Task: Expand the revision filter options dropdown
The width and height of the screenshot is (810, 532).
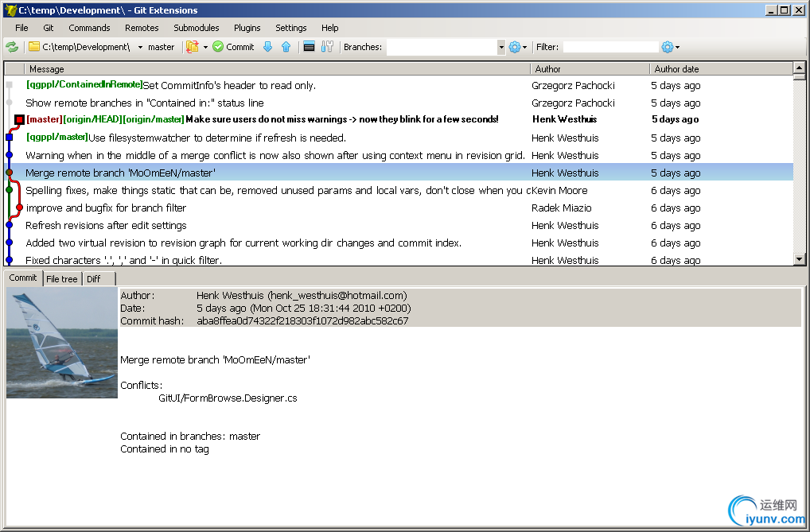Action: (x=677, y=47)
